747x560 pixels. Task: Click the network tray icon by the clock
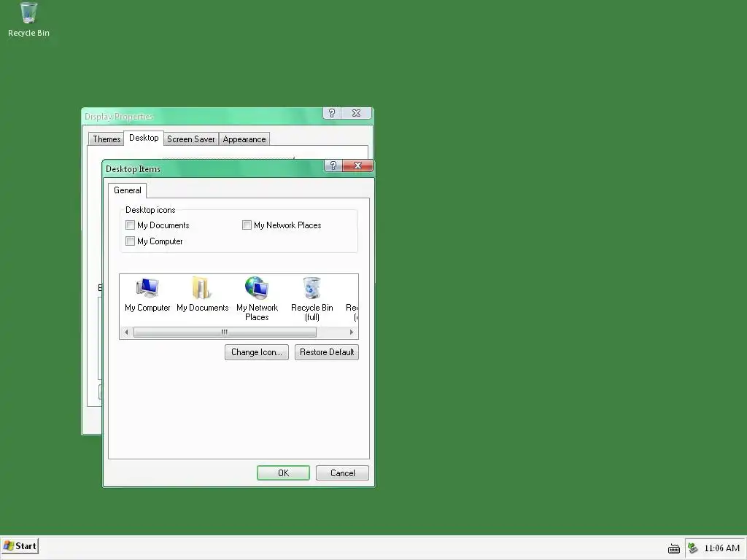click(693, 548)
